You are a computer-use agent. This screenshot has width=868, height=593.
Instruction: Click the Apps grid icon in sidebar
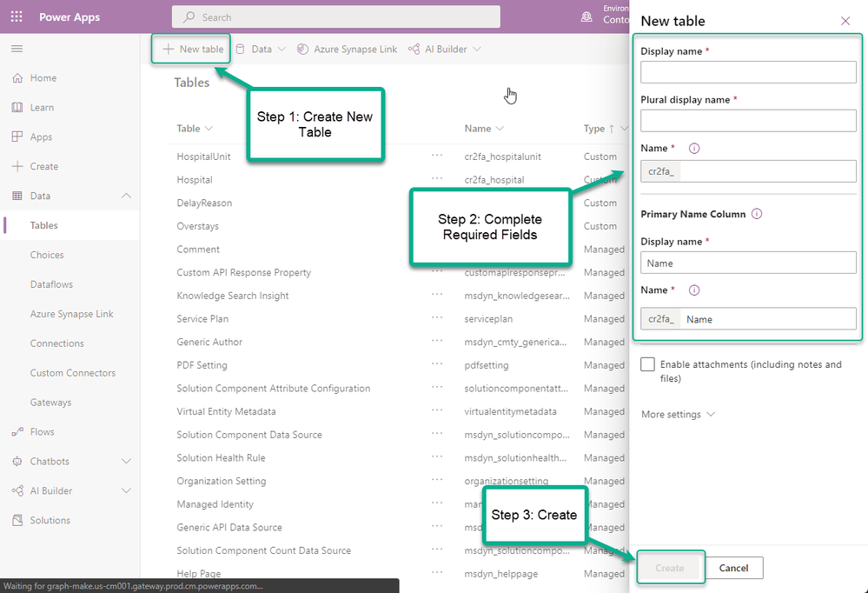coord(17,137)
